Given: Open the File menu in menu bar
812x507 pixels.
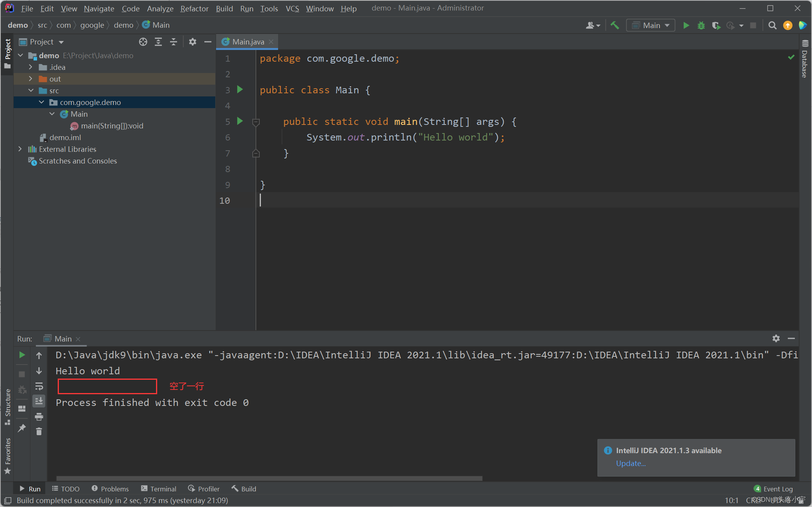Looking at the screenshot, I should point(27,7).
